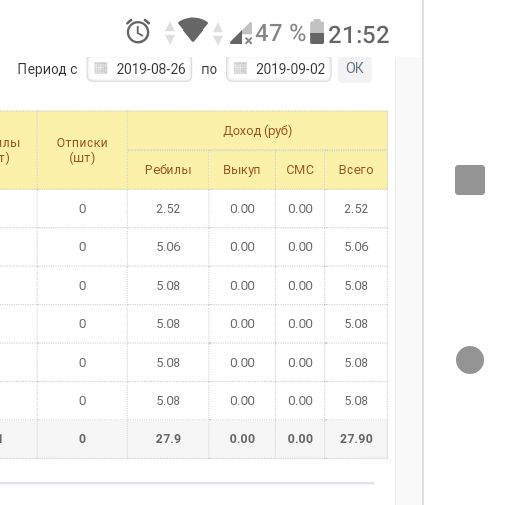Viewport: 517px width, 505px height.
Task: Open calendar icon for end date
Action: tap(240, 68)
